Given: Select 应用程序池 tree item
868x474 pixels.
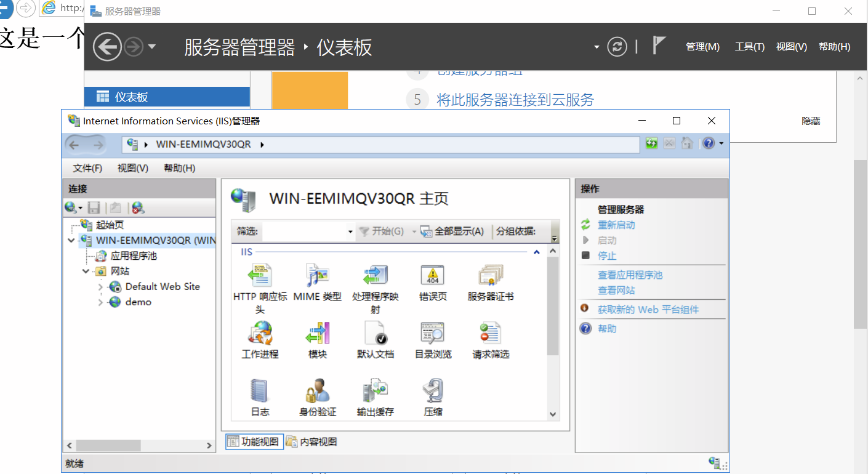Looking at the screenshot, I should click(134, 255).
